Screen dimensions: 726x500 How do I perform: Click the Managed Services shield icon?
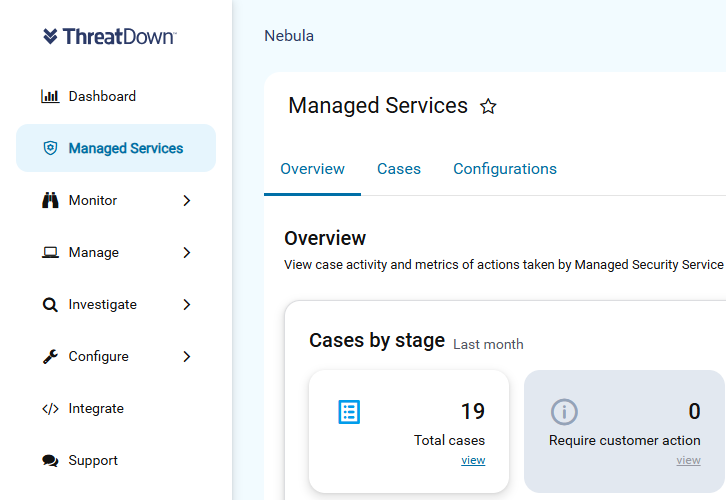(x=50, y=148)
